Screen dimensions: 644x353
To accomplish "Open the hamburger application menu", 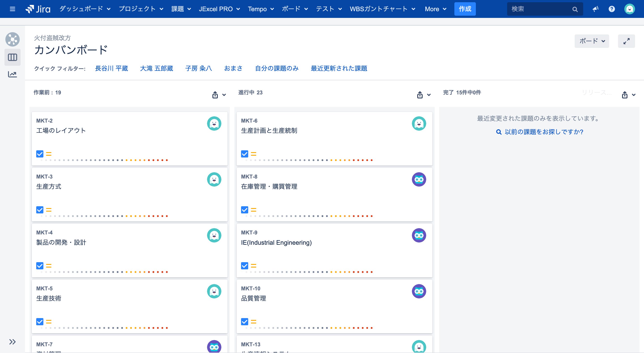I will (x=13, y=9).
